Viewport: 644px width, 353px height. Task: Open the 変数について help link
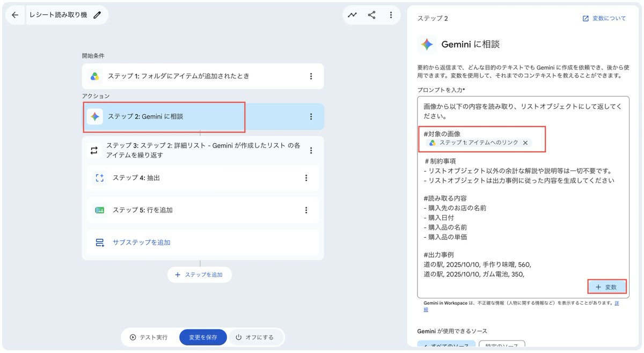pyautogui.click(x=604, y=18)
